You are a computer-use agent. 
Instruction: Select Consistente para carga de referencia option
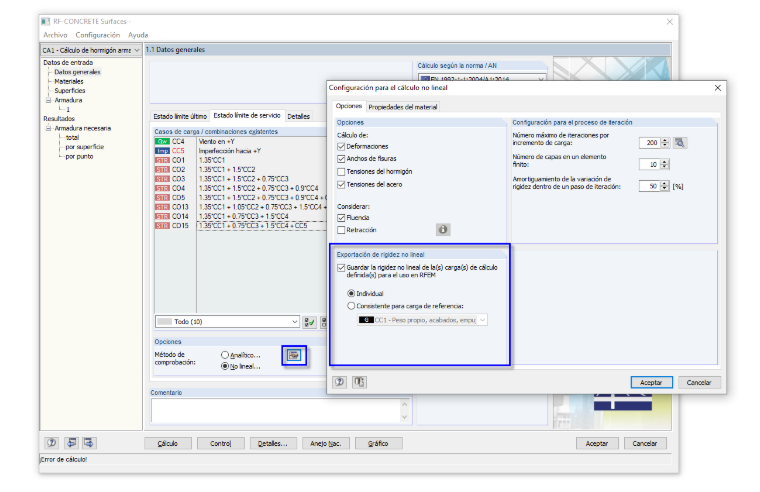(x=351, y=306)
